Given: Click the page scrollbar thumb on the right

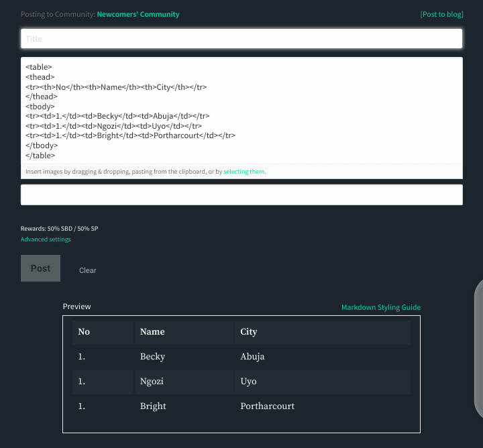Looking at the screenshot, I should 478,348.
